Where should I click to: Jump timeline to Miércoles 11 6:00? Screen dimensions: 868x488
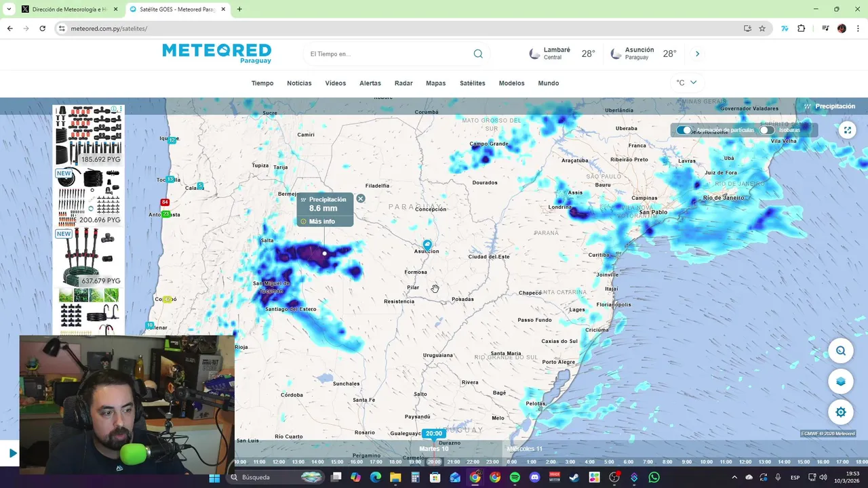coord(628,462)
